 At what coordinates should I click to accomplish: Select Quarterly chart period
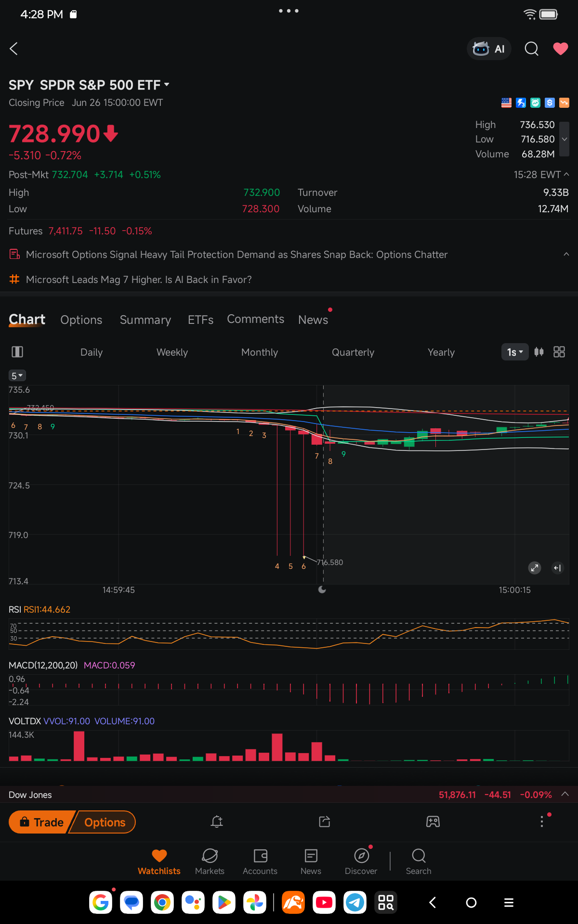click(x=353, y=352)
